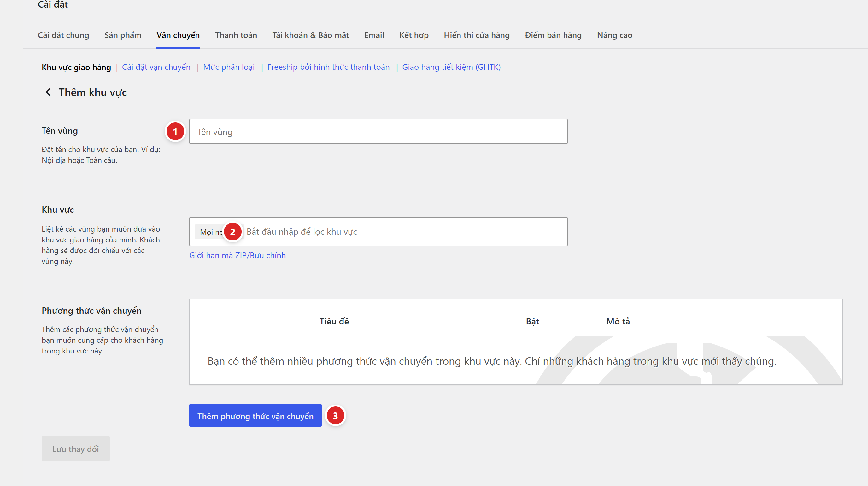
Task: Switch to the Email tab
Action: coord(374,35)
